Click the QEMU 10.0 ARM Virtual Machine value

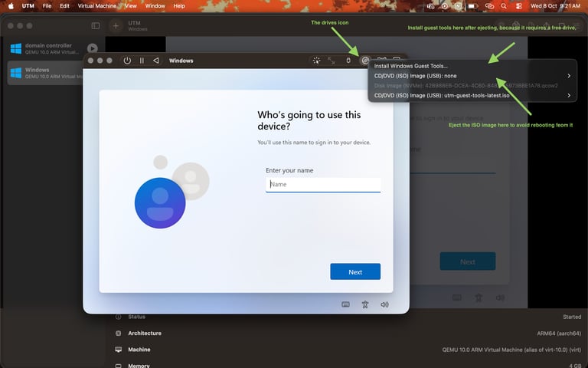(x=511, y=350)
